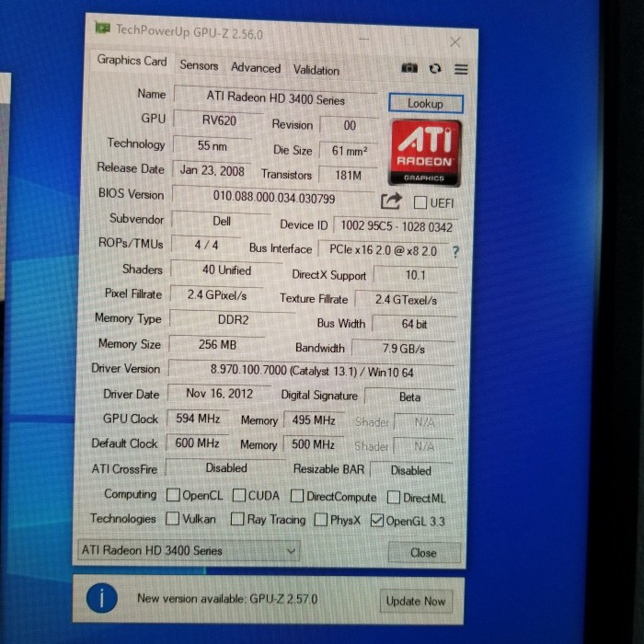644x644 pixels.
Task: Open the hamburger menu icon
Action: pos(461,69)
